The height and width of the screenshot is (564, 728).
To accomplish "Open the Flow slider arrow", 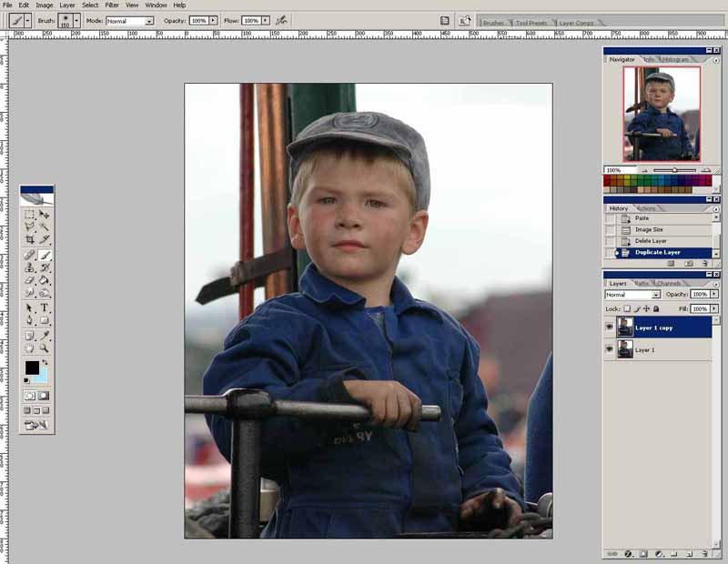I will pos(266,20).
